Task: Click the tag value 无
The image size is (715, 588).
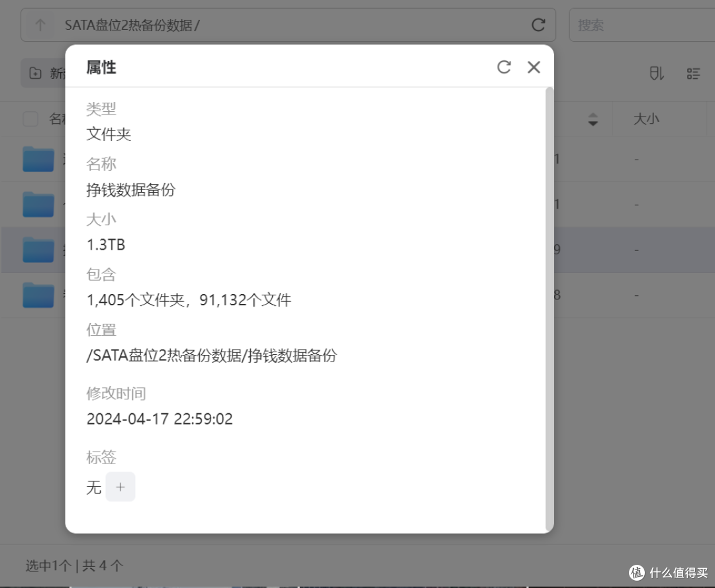Action: [94, 487]
